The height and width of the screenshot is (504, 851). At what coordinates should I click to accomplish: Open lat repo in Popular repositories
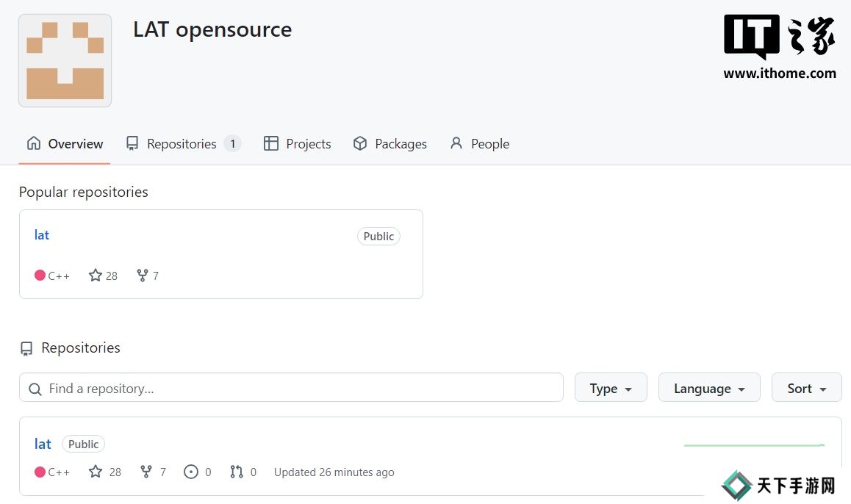pos(42,235)
